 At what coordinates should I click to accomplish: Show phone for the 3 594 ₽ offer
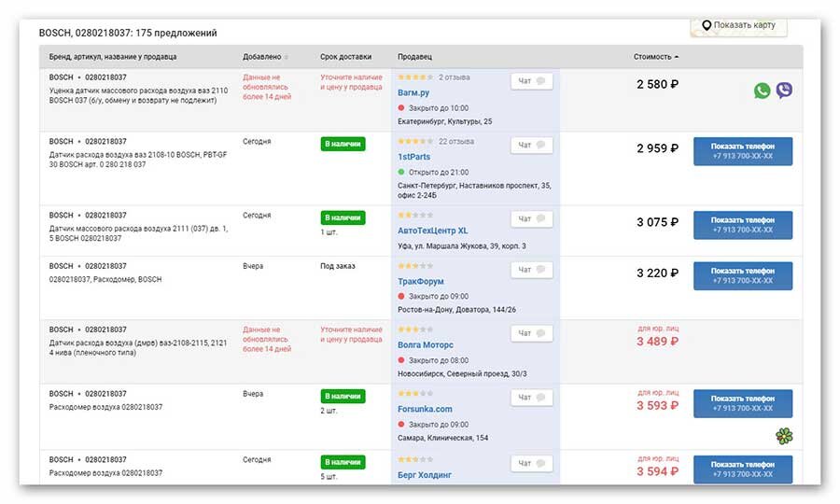[x=743, y=469]
